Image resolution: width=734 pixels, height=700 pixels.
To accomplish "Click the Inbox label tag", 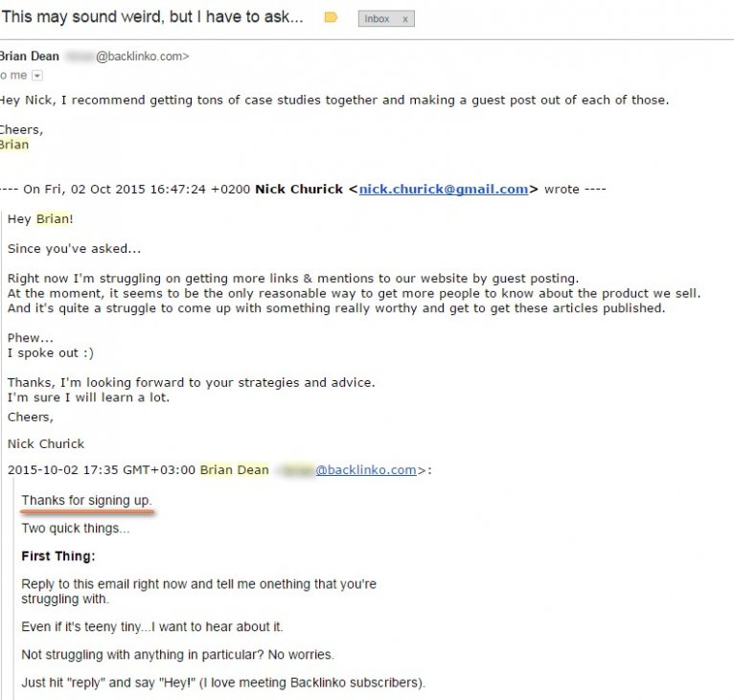I will (x=378, y=18).
